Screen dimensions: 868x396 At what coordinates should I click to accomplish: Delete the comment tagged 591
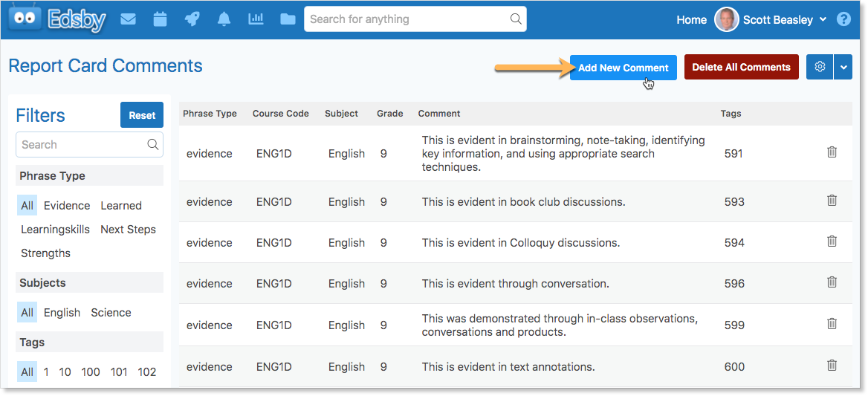pyautogui.click(x=832, y=152)
